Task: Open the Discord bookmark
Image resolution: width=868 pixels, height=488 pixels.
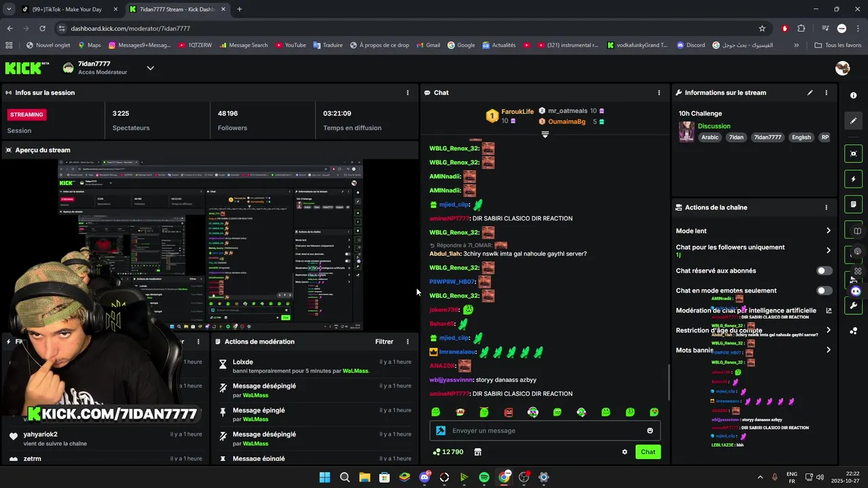Action: [x=690, y=45]
